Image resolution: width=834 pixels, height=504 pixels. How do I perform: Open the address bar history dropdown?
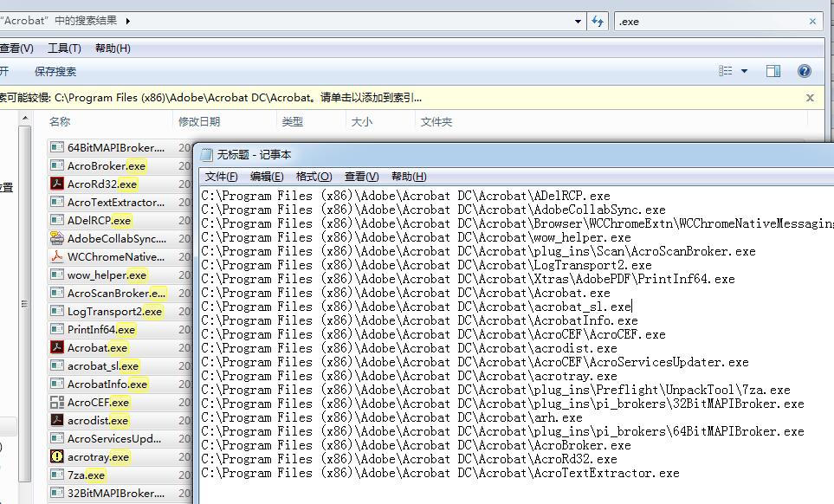pyautogui.click(x=579, y=21)
